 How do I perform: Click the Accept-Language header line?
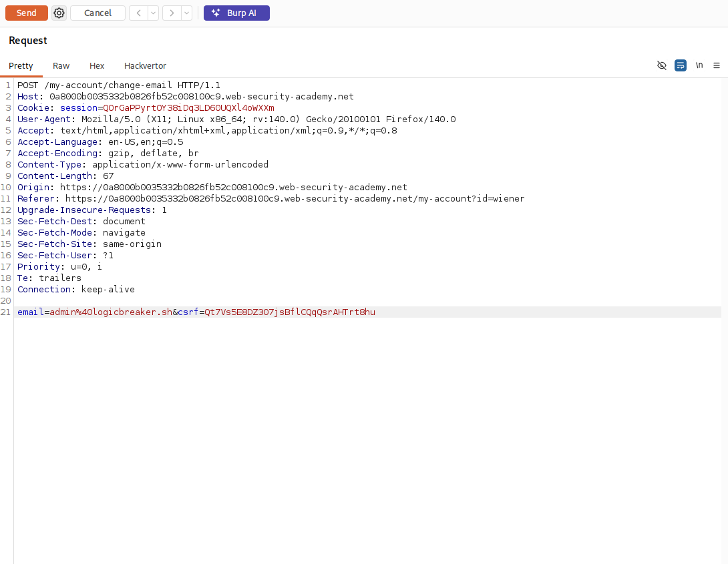point(100,142)
